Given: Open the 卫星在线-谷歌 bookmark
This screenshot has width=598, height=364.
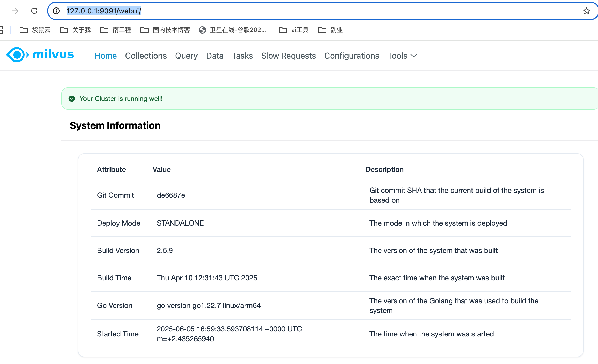Looking at the screenshot, I should 232,30.
